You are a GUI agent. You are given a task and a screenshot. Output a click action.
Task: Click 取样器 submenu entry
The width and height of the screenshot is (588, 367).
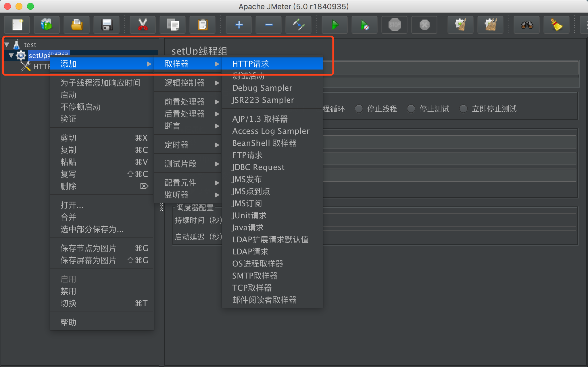(x=188, y=64)
